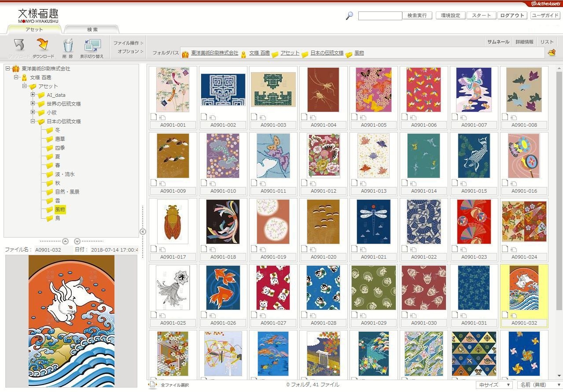Select the A0901-026 goldfish thumbnail
This screenshot has width=563, height=392.
coord(223,288)
